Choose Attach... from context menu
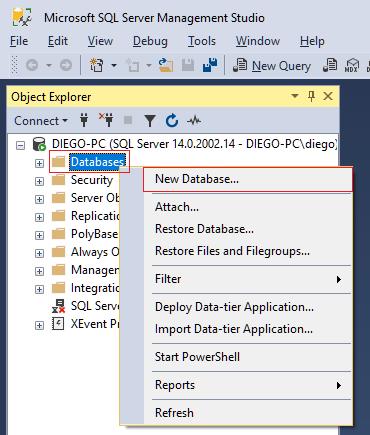This screenshot has width=370, height=435. point(248,207)
